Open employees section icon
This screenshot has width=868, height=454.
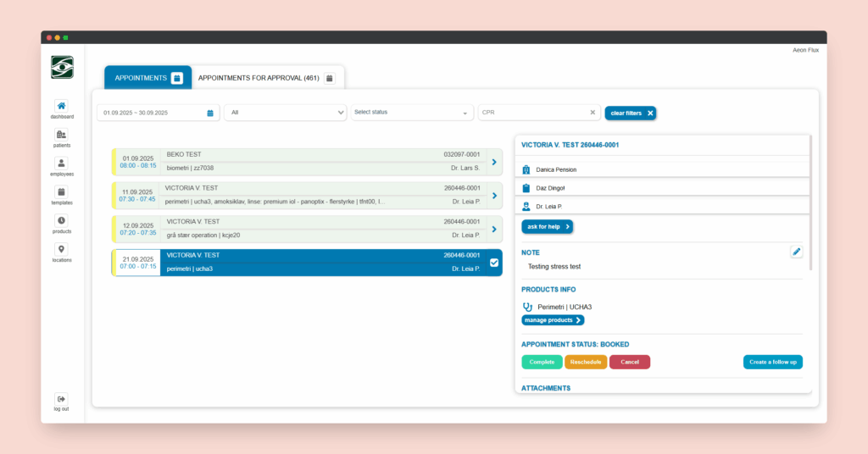click(61, 163)
